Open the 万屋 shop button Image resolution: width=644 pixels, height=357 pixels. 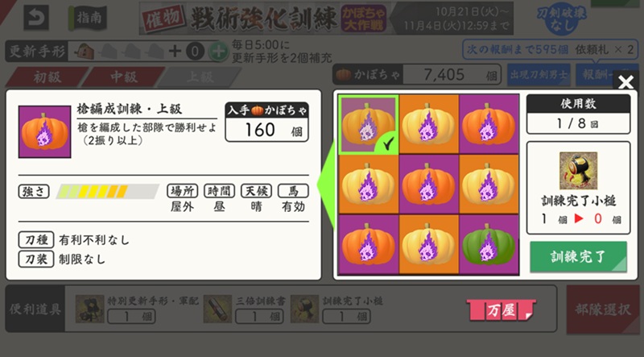501,309
